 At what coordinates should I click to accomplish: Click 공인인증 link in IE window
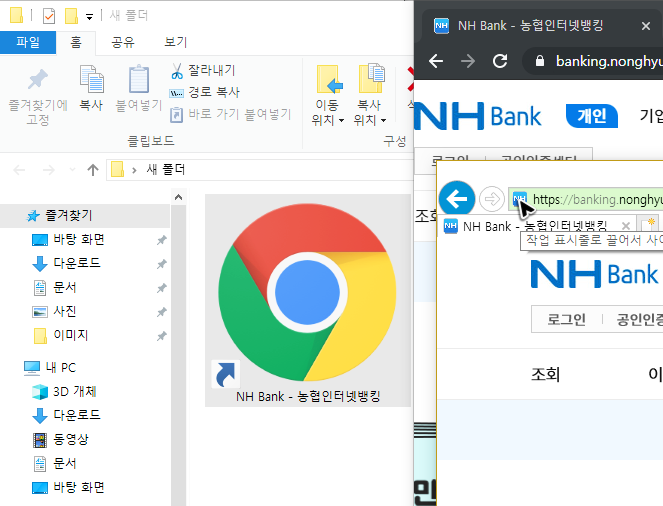[x=639, y=320]
